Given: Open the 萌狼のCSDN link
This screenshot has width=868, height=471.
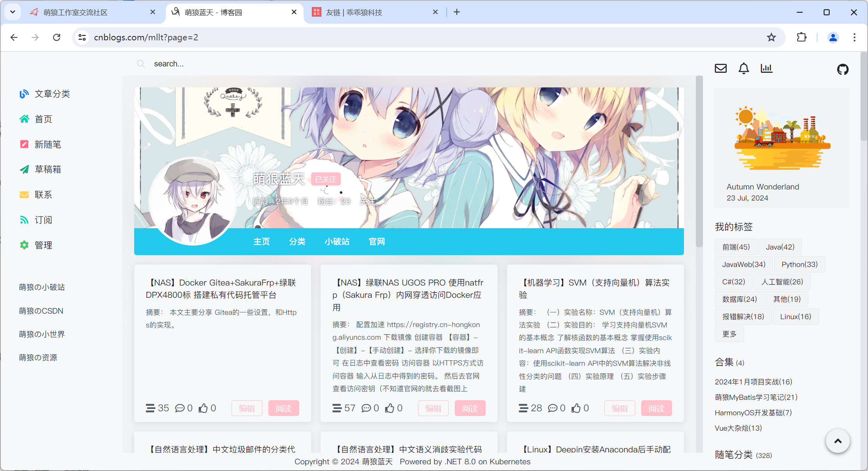Looking at the screenshot, I should coord(41,311).
